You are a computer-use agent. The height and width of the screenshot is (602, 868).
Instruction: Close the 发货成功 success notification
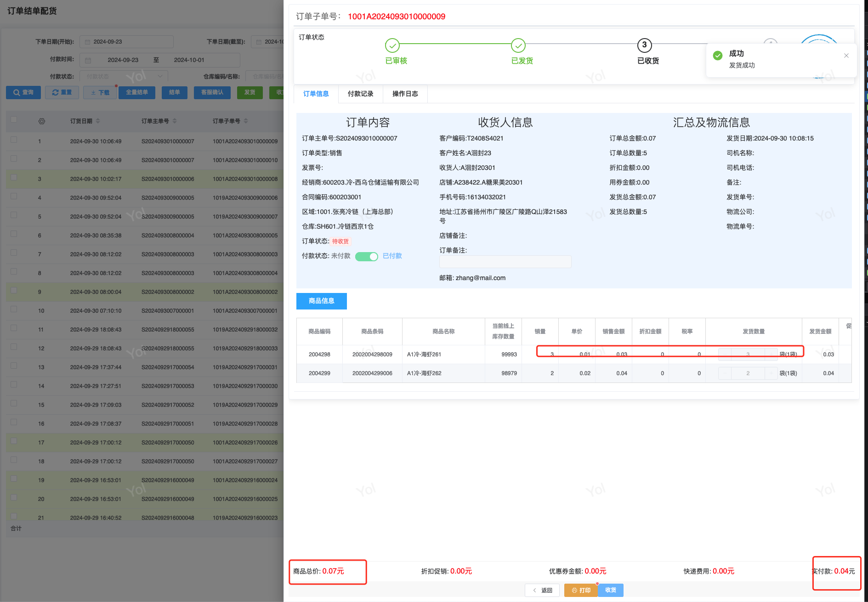coord(846,56)
